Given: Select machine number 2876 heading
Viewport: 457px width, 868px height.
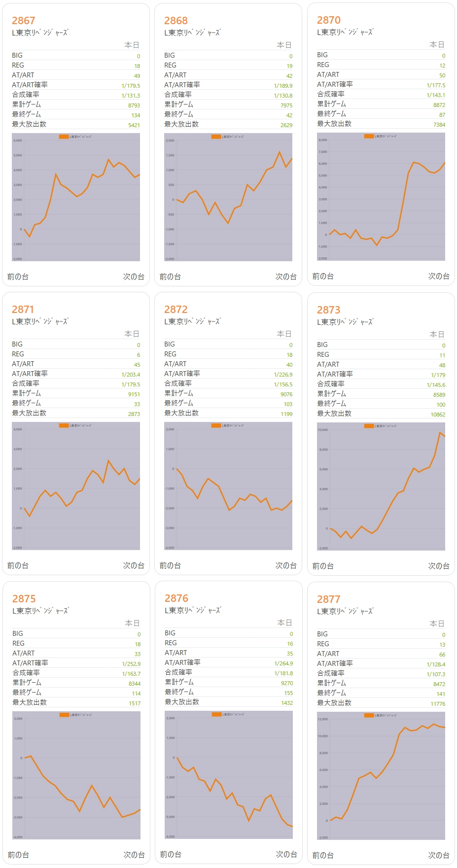Looking at the screenshot, I should coord(176,598).
